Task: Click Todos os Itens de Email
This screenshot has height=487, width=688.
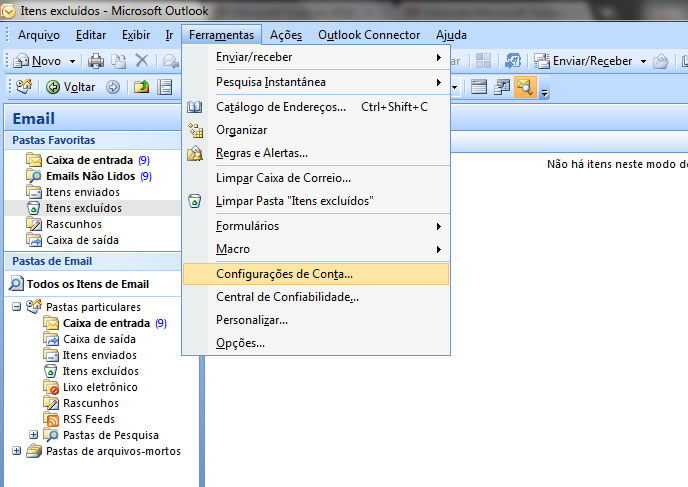Action: [x=87, y=284]
